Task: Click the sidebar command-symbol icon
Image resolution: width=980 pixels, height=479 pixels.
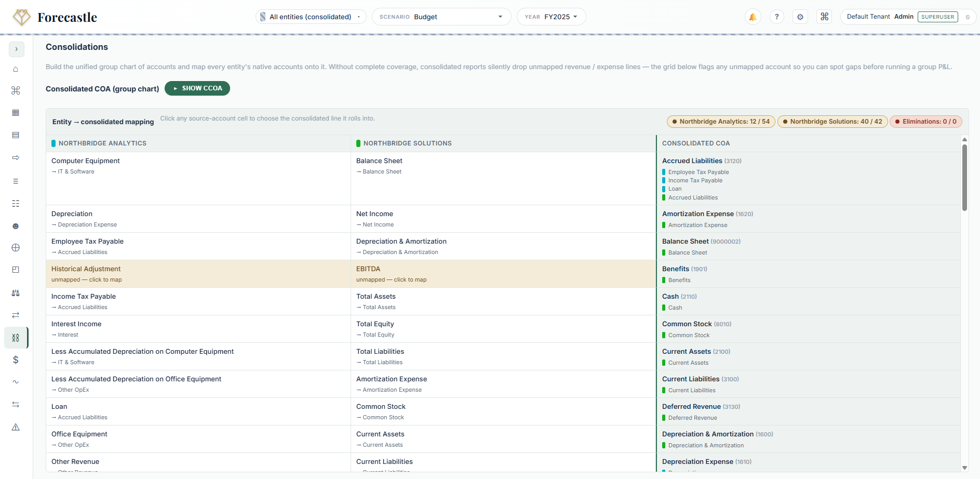Action: pyautogui.click(x=16, y=90)
